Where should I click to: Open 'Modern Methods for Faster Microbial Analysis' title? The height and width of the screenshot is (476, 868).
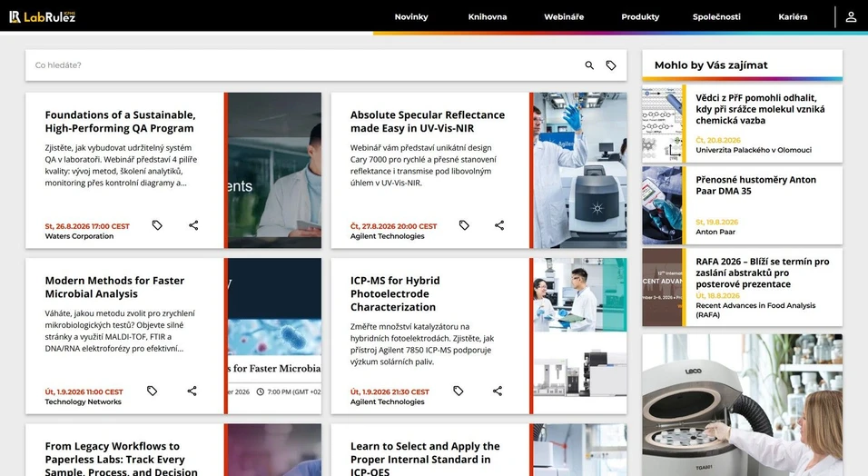114,287
